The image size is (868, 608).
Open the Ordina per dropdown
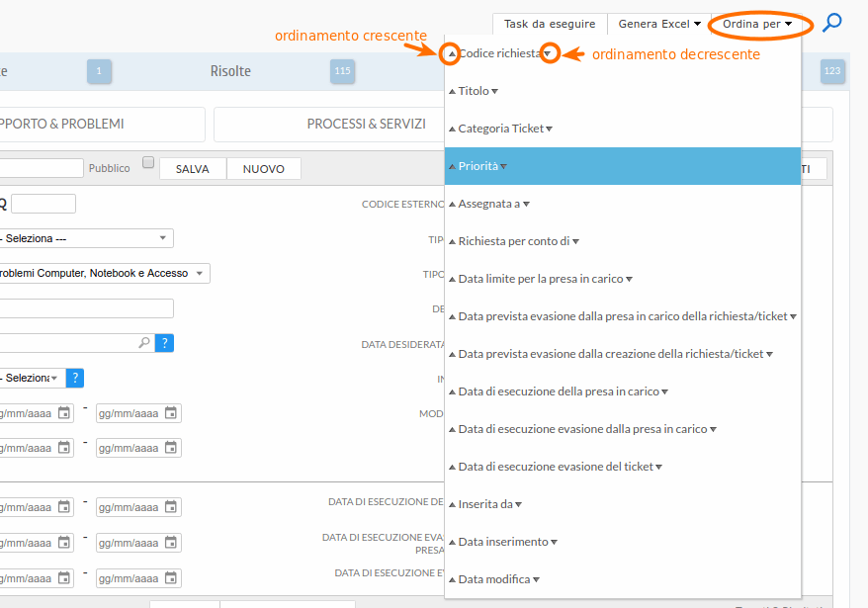(x=756, y=24)
